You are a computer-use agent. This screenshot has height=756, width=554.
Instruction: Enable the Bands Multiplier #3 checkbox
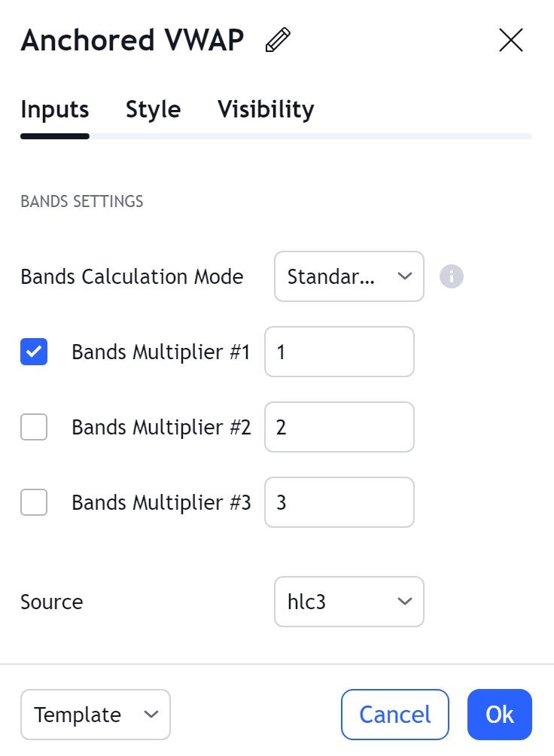coord(34,502)
